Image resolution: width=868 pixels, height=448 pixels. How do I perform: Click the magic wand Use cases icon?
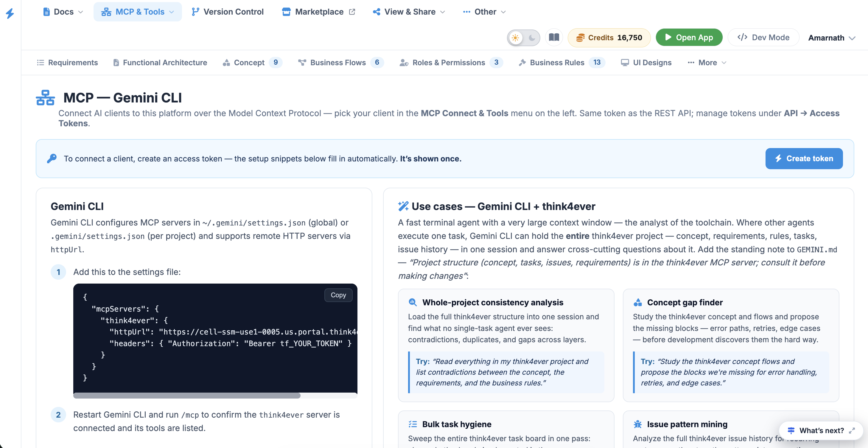tap(403, 206)
